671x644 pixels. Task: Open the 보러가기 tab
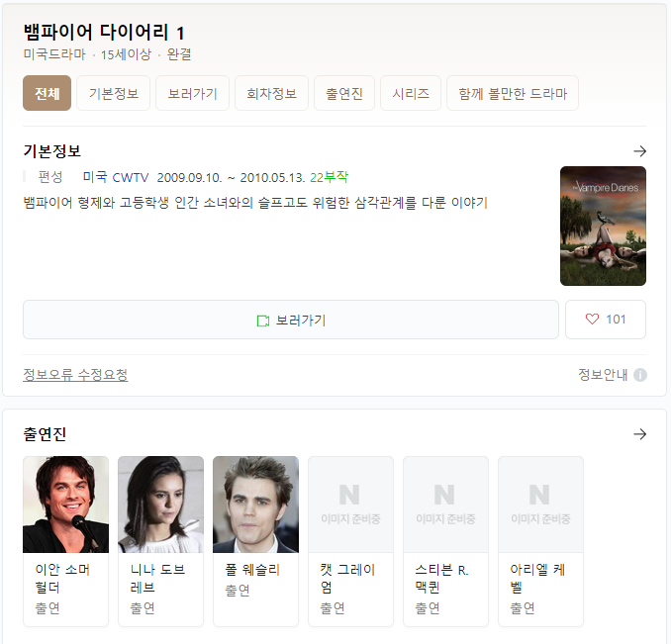pos(193,94)
